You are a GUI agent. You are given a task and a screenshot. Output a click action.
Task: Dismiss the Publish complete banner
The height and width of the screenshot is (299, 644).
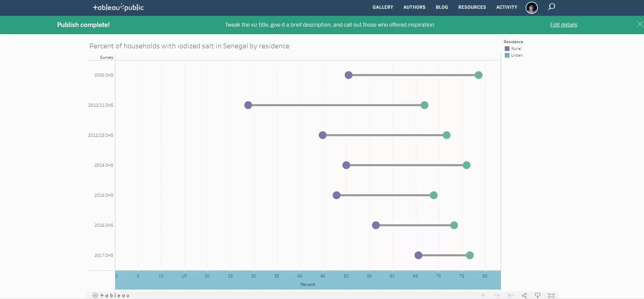pos(640,24)
